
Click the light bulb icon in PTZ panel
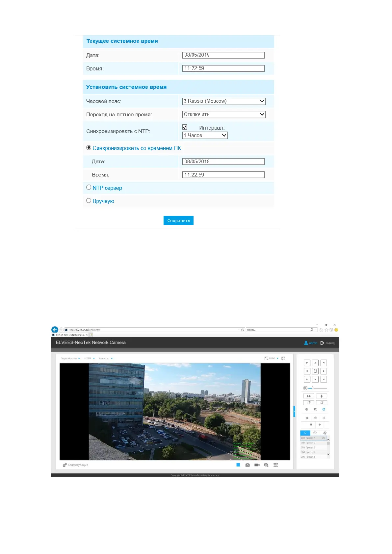311,425
